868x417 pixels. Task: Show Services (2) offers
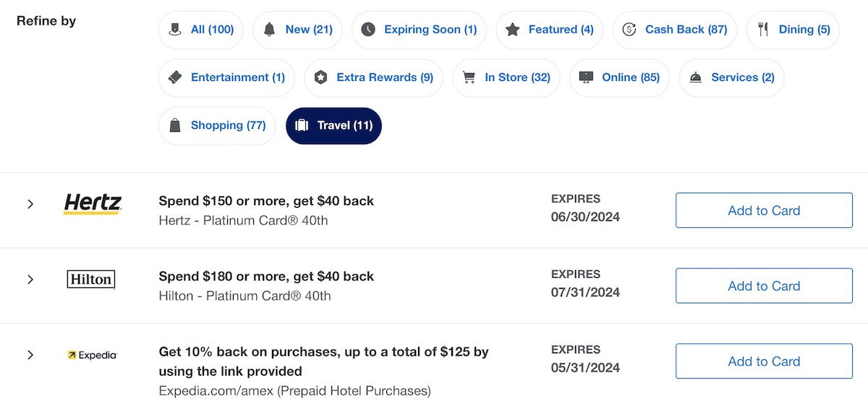731,77
